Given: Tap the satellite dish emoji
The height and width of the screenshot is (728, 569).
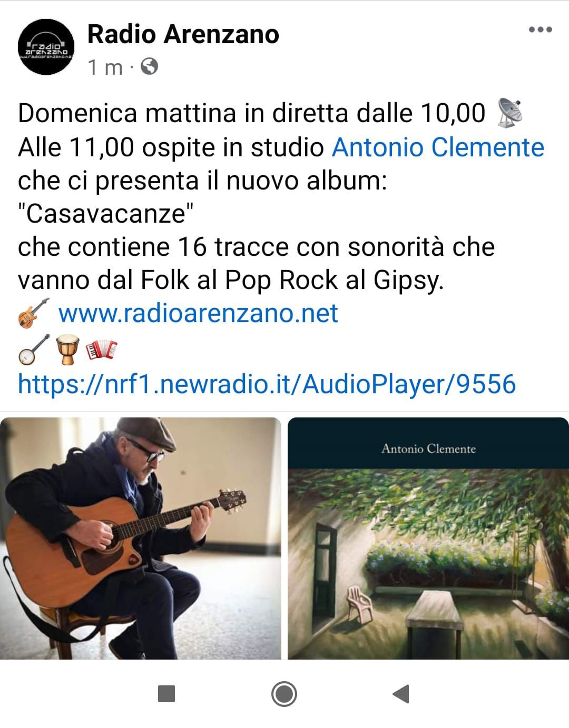Looking at the screenshot, I should [509, 113].
